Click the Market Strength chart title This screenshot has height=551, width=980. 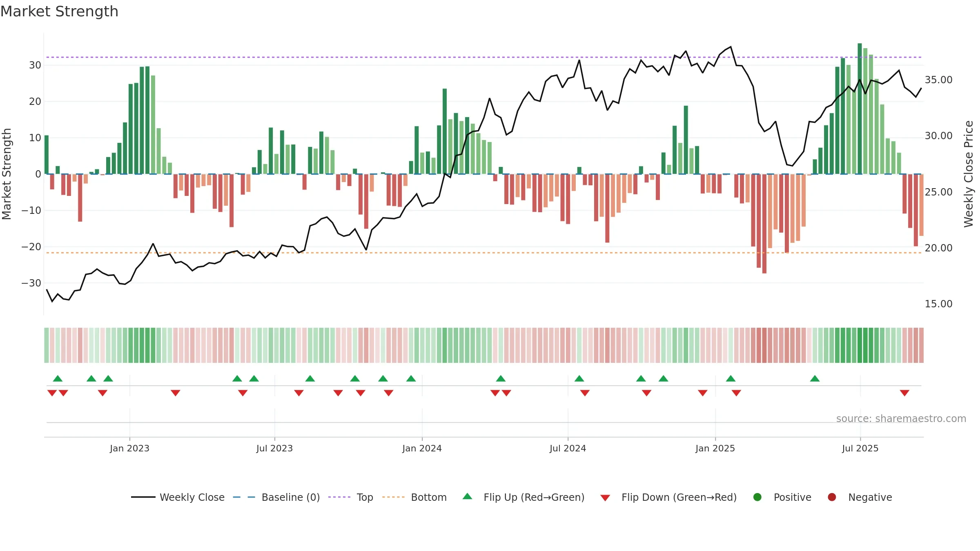[x=60, y=11]
